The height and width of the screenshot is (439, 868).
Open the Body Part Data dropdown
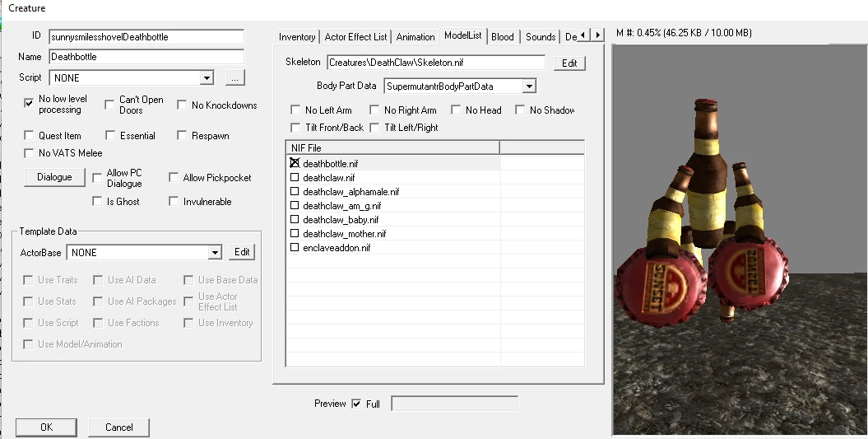(529, 86)
